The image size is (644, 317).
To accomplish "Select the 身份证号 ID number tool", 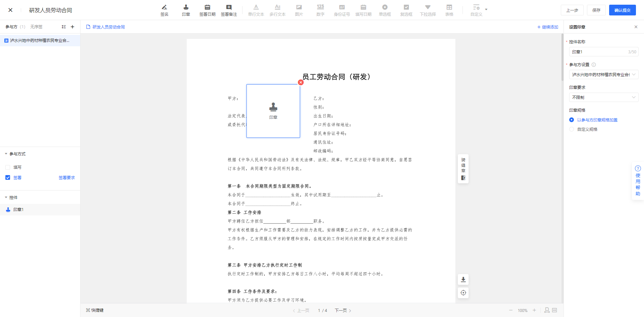I will (342, 10).
